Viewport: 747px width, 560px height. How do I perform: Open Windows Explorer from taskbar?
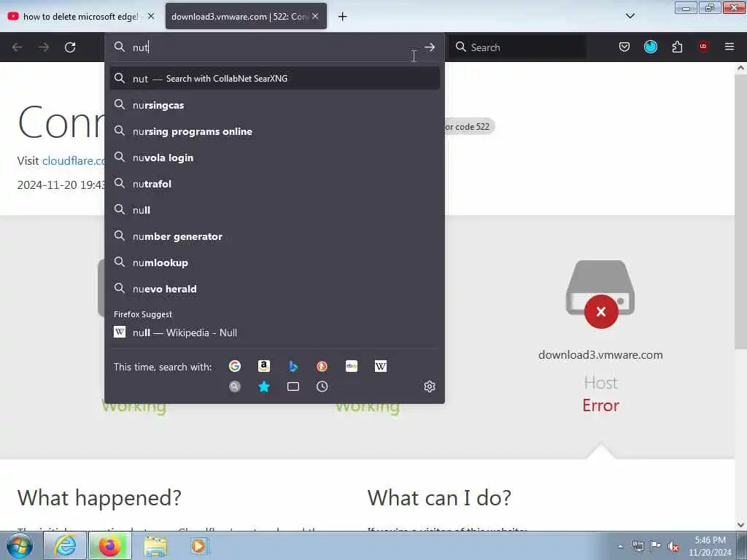(x=155, y=546)
